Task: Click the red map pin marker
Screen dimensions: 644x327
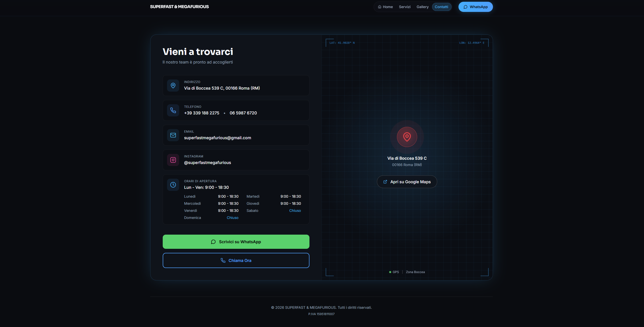Action: [407, 137]
